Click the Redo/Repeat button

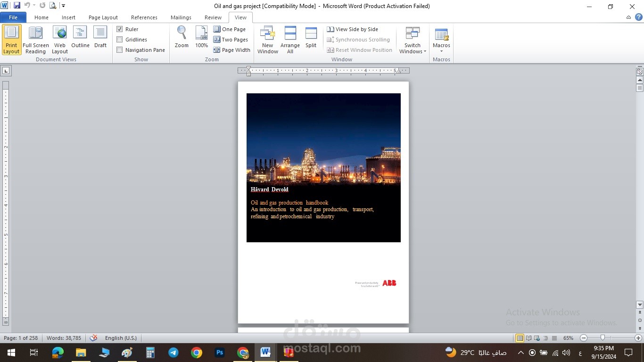coord(42,6)
